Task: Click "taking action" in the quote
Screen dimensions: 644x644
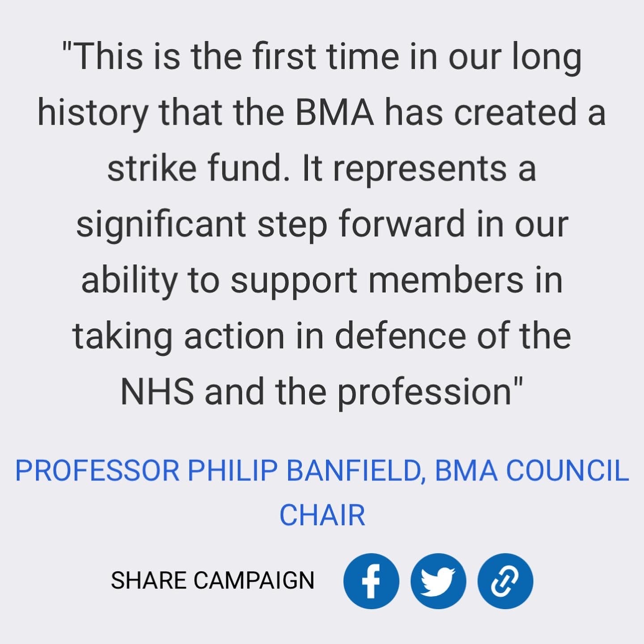Action: point(178,336)
